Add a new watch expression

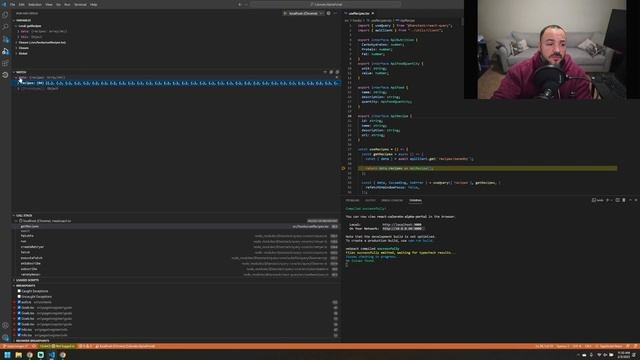click(x=325, y=72)
